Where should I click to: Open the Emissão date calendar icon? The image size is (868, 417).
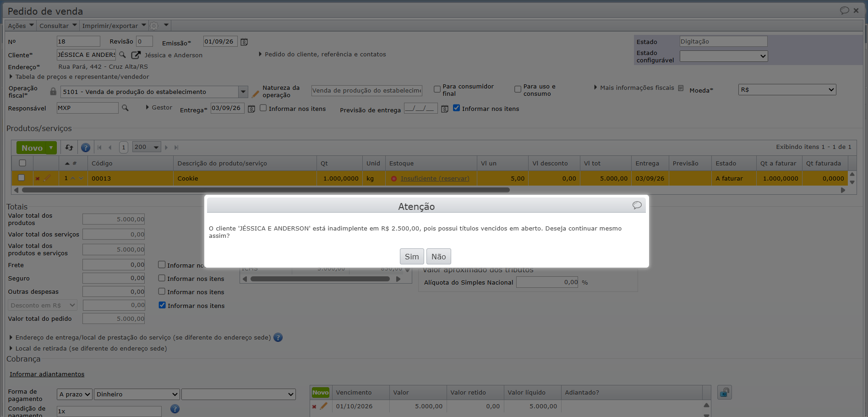pyautogui.click(x=244, y=42)
